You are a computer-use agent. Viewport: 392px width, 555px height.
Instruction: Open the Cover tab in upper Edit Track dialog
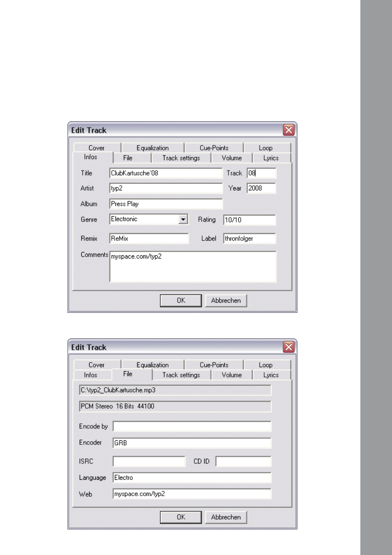[x=97, y=148]
